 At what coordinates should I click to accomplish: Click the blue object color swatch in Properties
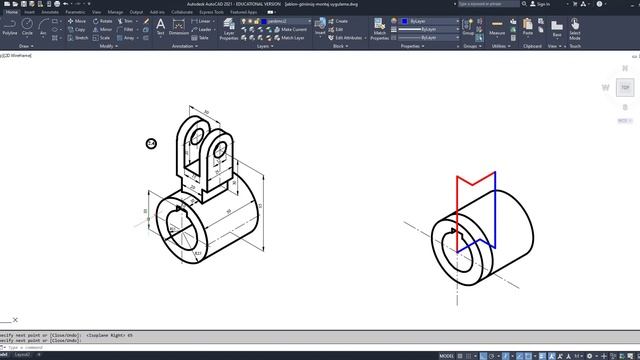click(404, 21)
